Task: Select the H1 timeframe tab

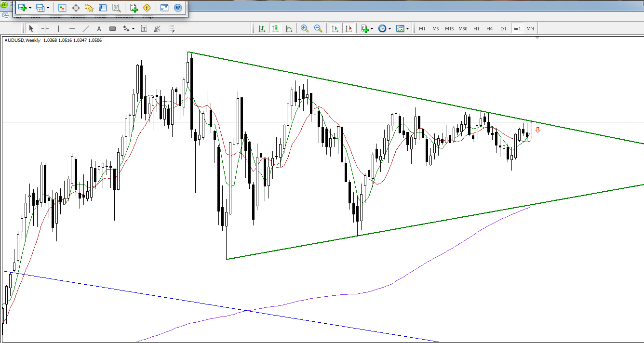Action: 476,29
